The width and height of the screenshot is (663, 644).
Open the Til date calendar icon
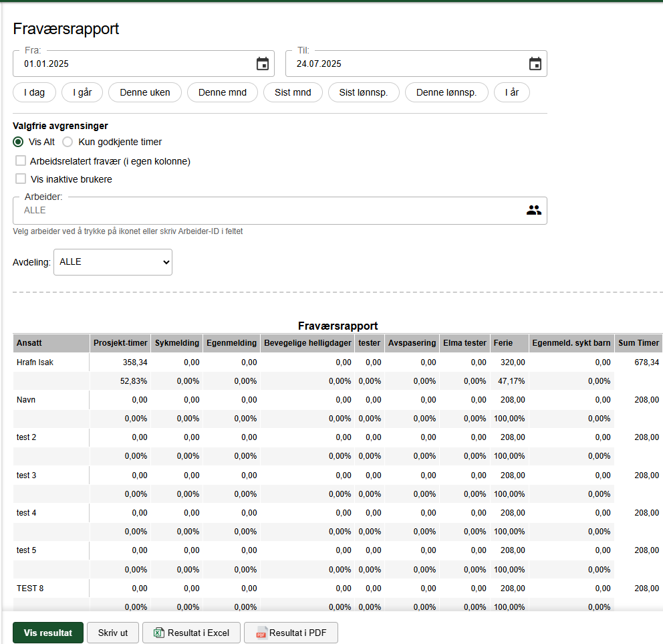[x=535, y=64]
